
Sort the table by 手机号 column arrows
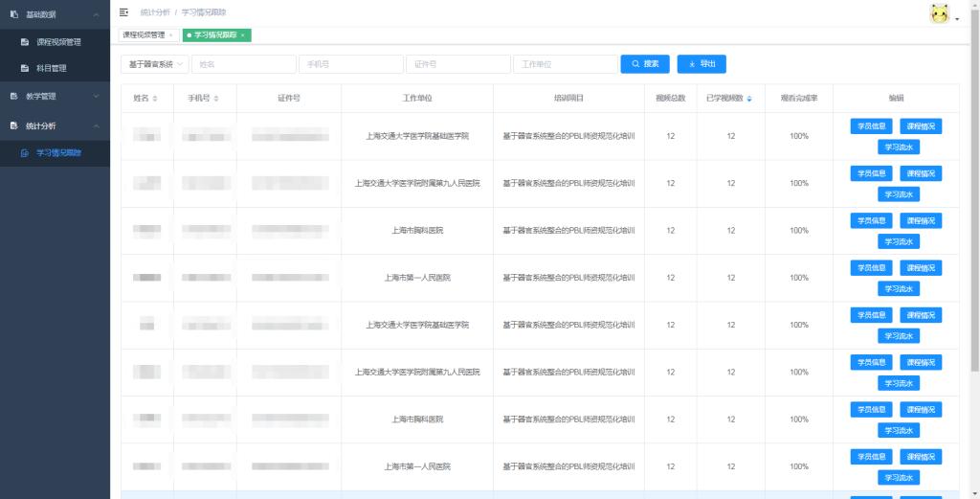(216, 99)
